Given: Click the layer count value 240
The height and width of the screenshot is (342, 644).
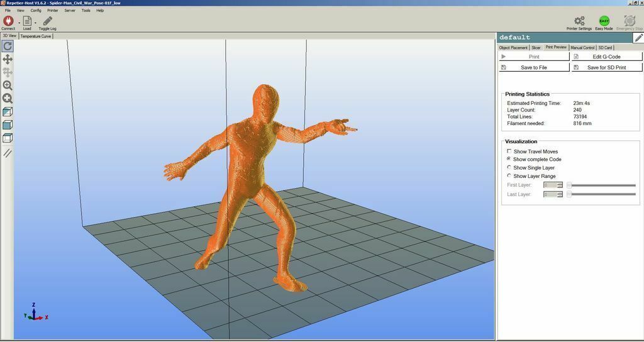Looking at the screenshot, I should point(577,110).
